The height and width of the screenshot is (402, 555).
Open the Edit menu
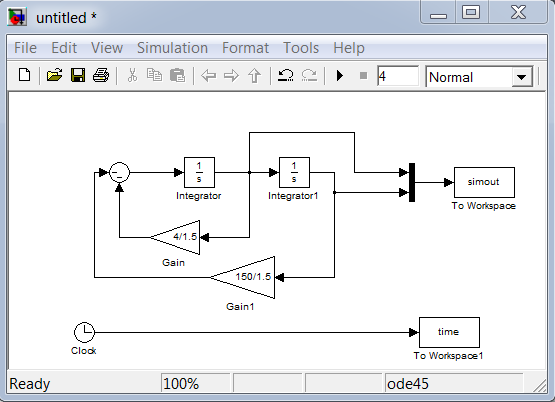click(64, 48)
